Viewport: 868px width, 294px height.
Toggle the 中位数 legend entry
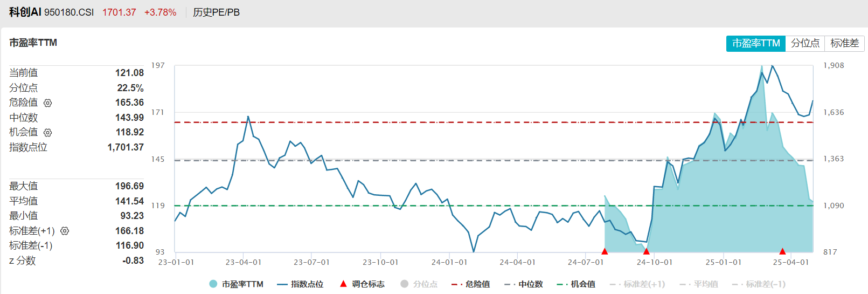tap(524, 284)
